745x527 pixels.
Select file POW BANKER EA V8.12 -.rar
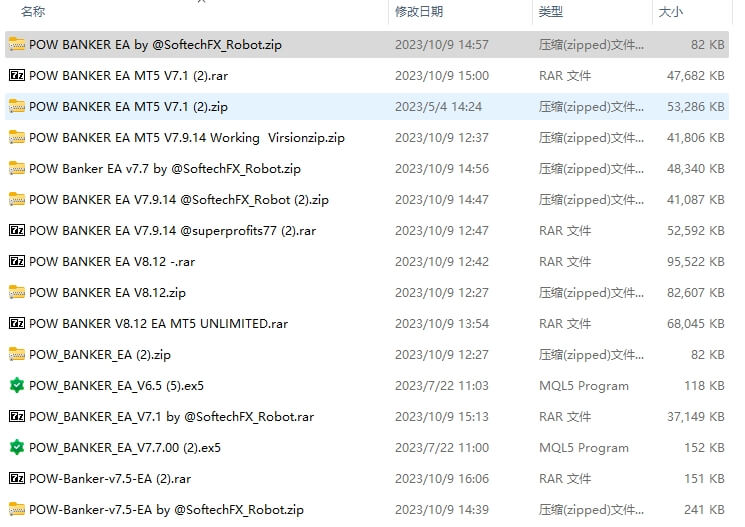click(x=112, y=262)
